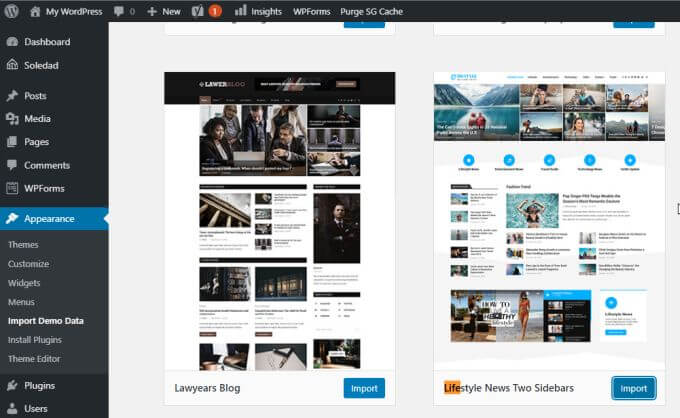Import the Lifestyle News Two Sidebars demo
Screen dimensions: 680x418
pos(634,388)
